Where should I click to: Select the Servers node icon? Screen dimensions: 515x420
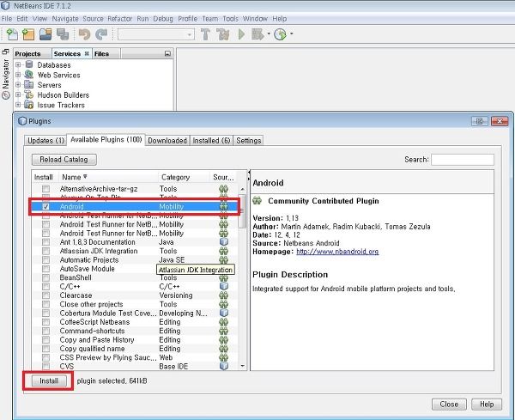[29, 84]
